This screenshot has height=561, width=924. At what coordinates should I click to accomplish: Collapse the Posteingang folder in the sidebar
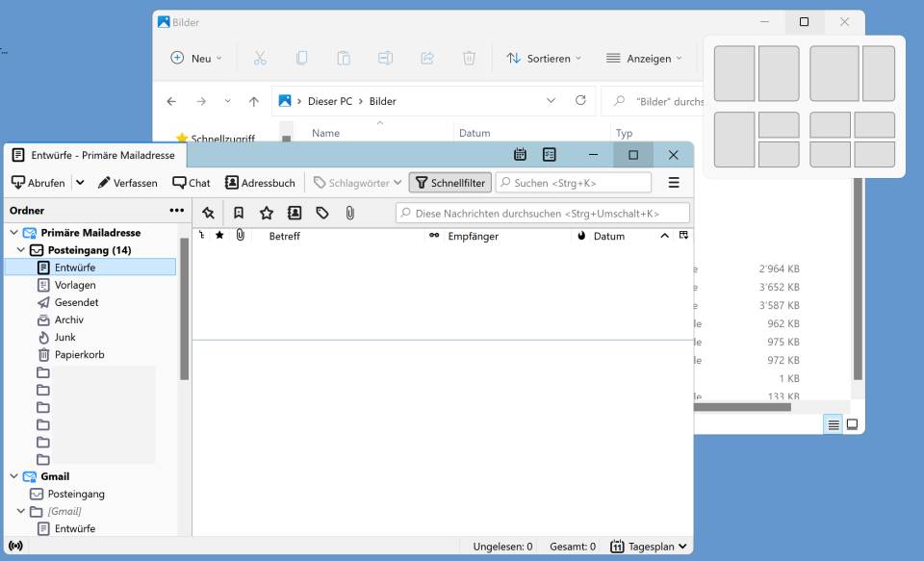pos(21,249)
